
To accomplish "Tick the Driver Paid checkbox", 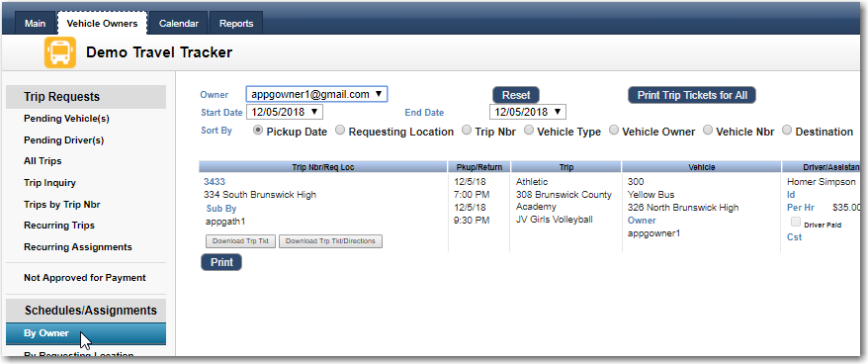I will coord(796,223).
